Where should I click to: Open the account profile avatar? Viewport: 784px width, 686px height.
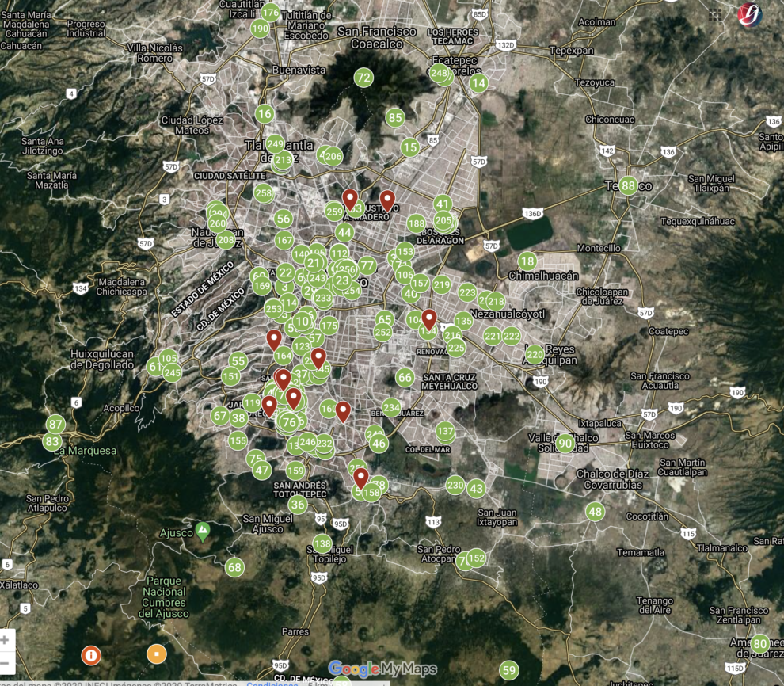[749, 15]
